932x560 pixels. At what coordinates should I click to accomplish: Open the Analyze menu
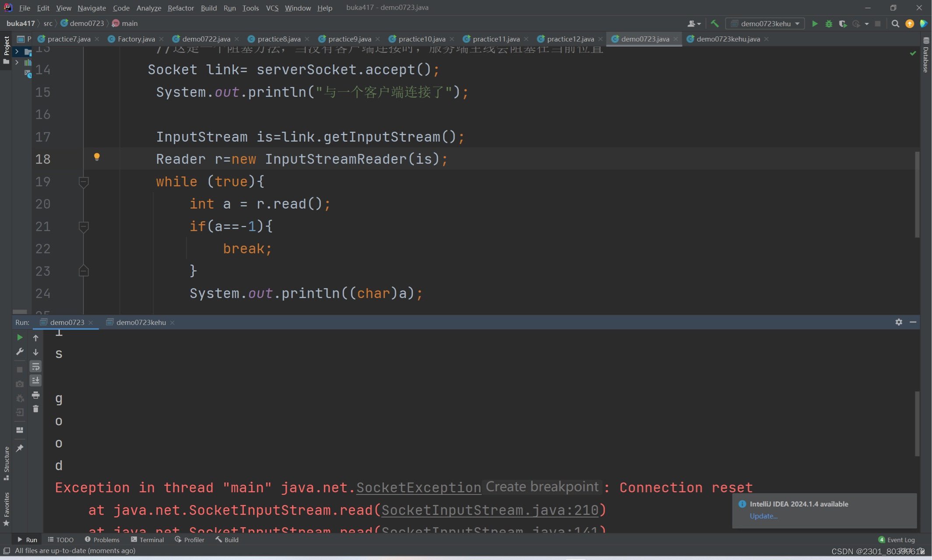click(x=148, y=8)
